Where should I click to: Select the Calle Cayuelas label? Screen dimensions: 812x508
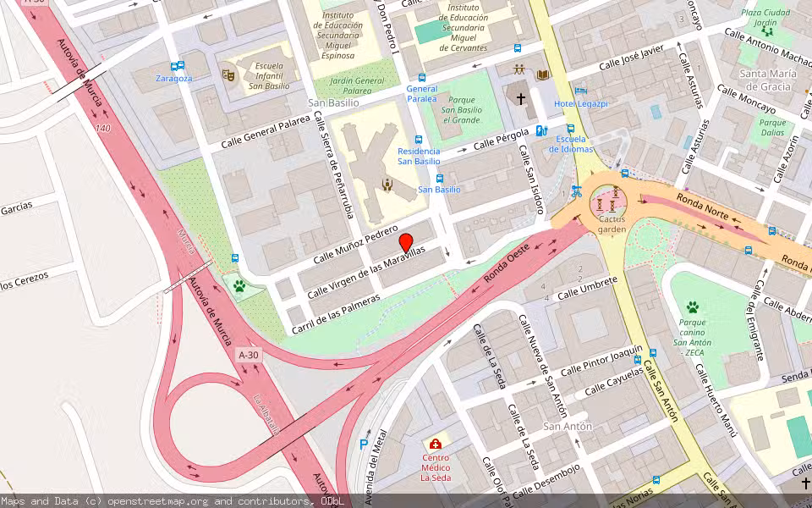pos(614,381)
